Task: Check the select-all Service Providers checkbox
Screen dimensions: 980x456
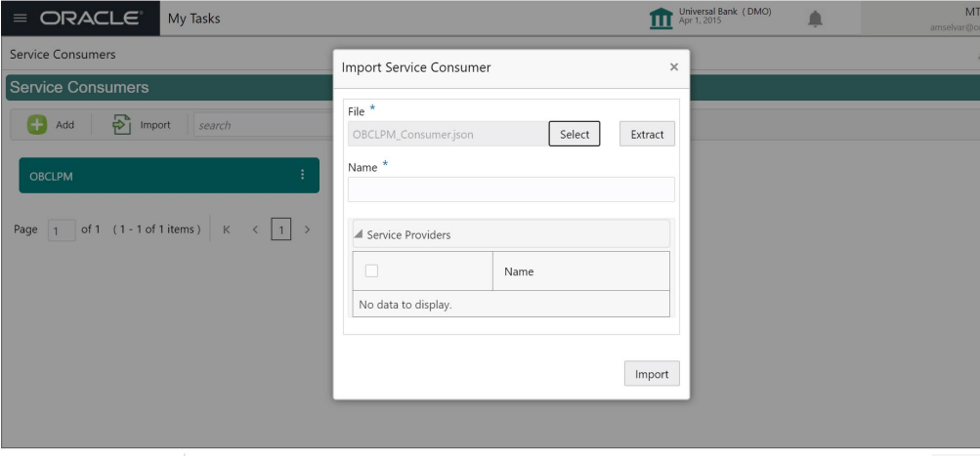Action: pyautogui.click(x=371, y=270)
